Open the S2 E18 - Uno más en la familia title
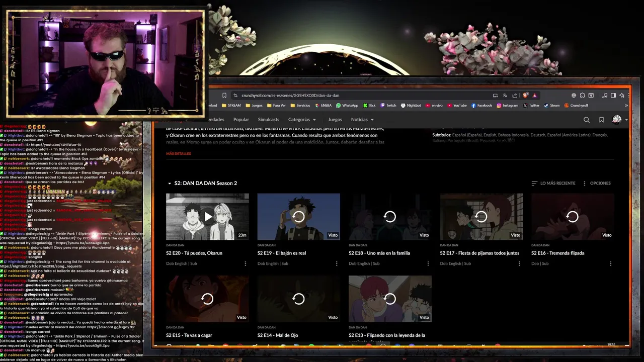Viewport: 644px width, 362px height. click(379, 253)
